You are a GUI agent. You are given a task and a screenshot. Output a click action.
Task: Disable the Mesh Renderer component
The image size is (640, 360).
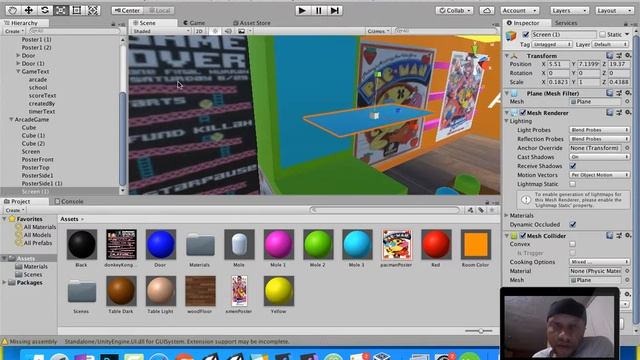(523, 113)
